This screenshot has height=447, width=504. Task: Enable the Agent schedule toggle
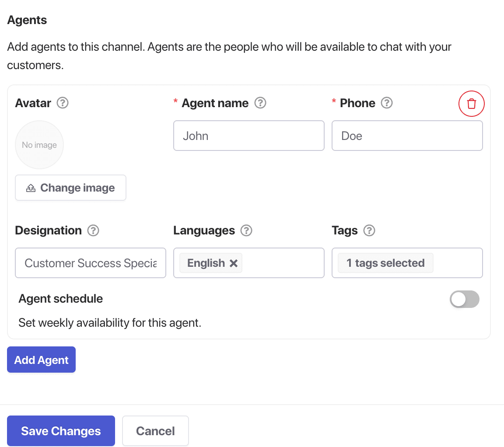[x=464, y=300]
